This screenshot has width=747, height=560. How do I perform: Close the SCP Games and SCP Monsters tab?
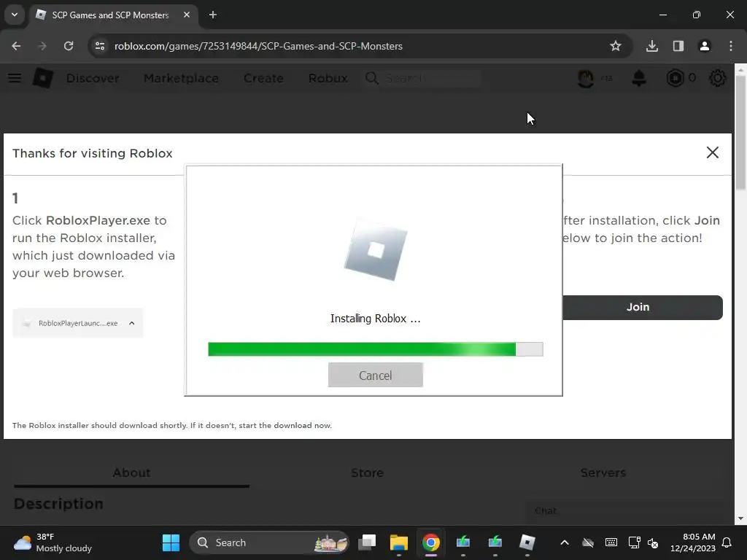pyautogui.click(x=187, y=15)
